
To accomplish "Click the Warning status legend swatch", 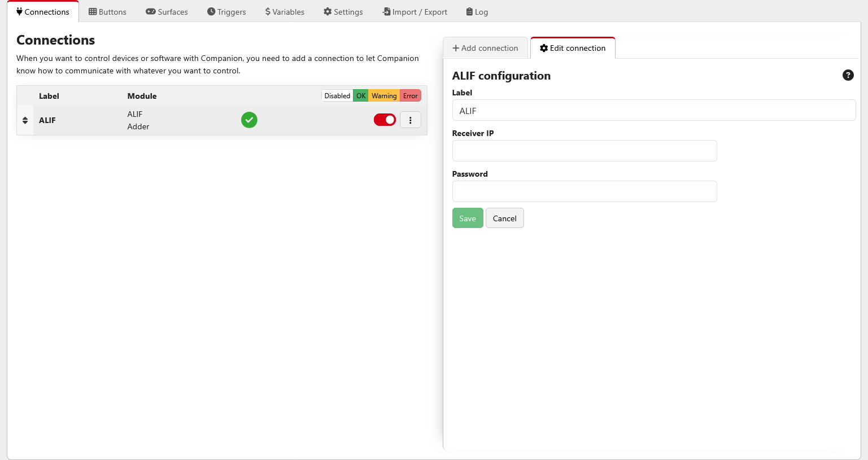I will pyautogui.click(x=384, y=96).
